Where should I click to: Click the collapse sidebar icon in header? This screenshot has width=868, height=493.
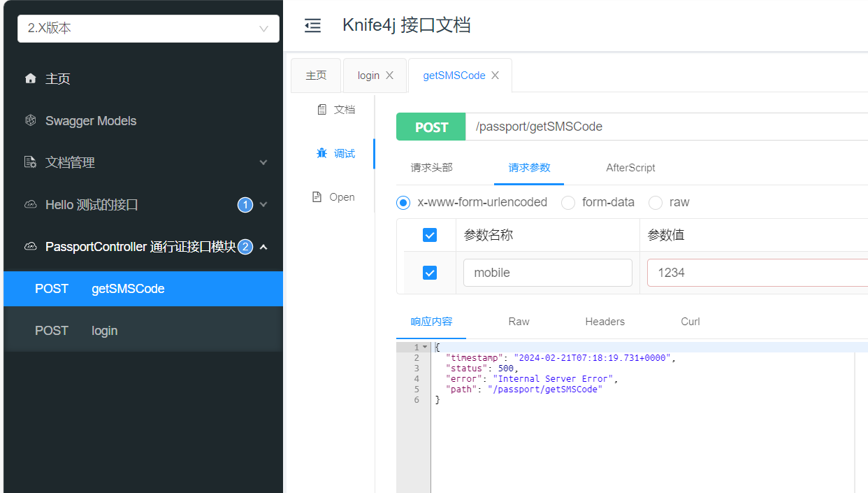tap(312, 25)
